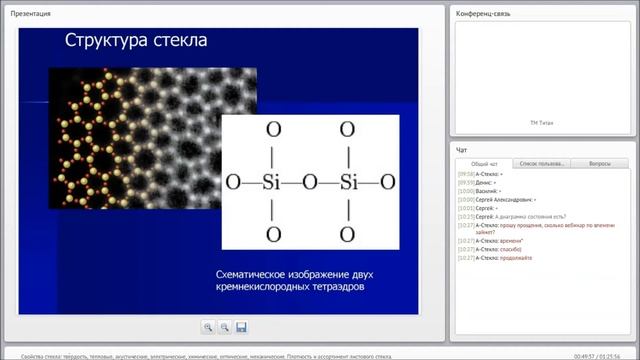Zoom in on the presentation slide

click(x=208, y=327)
